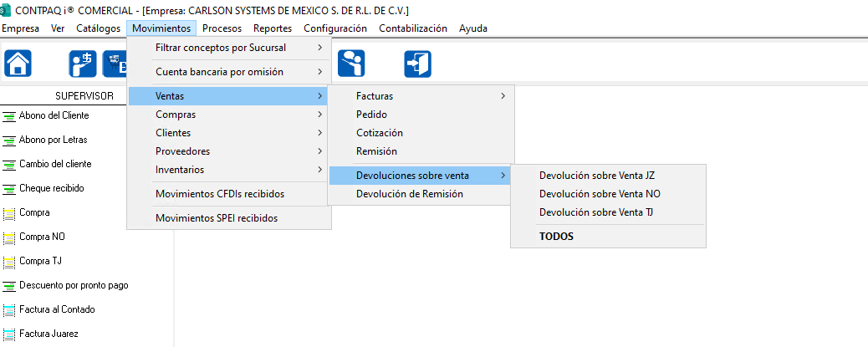This screenshot has width=868, height=347.
Task: Open the Ayuda menu
Action: pos(473,28)
